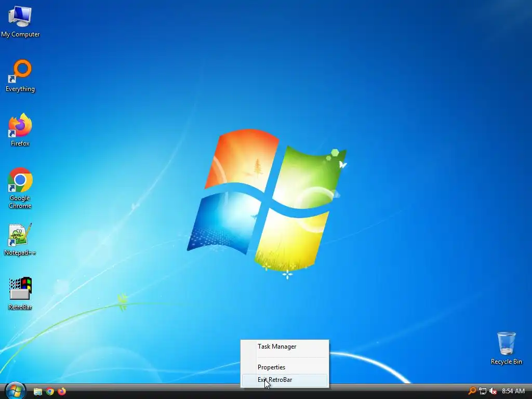Click the muted volume tray icon
This screenshot has width=532, height=399.
click(493, 391)
